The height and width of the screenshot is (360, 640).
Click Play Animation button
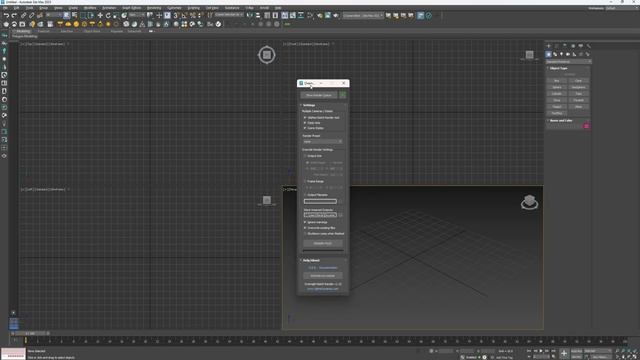click(x=541, y=351)
